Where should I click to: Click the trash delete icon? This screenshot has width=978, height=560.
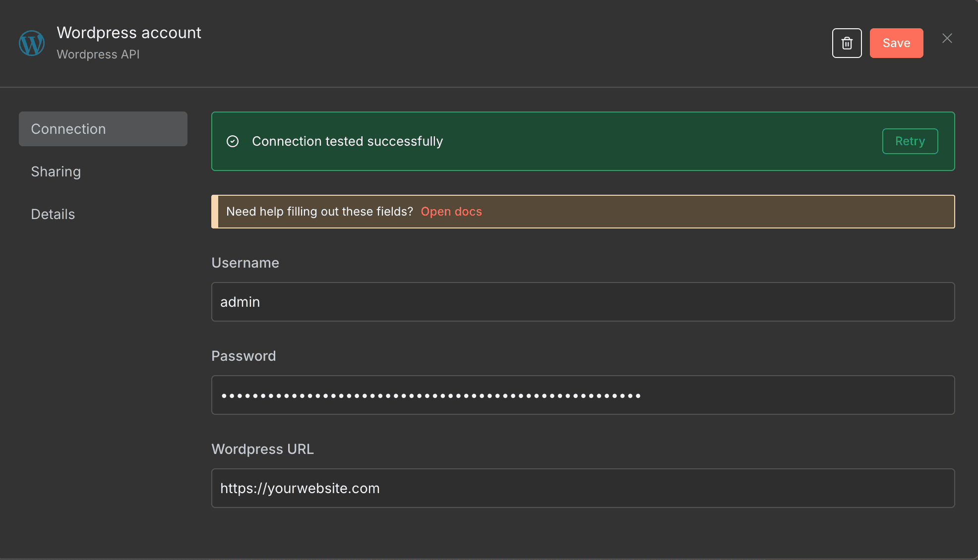(847, 43)
